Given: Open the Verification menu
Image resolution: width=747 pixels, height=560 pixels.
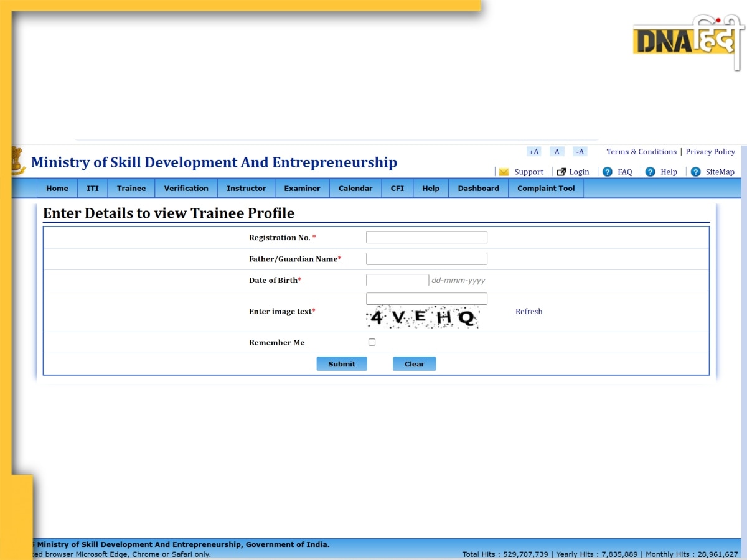Looking at the screenshot, I should pyautogui.click(x=186, y=189).
